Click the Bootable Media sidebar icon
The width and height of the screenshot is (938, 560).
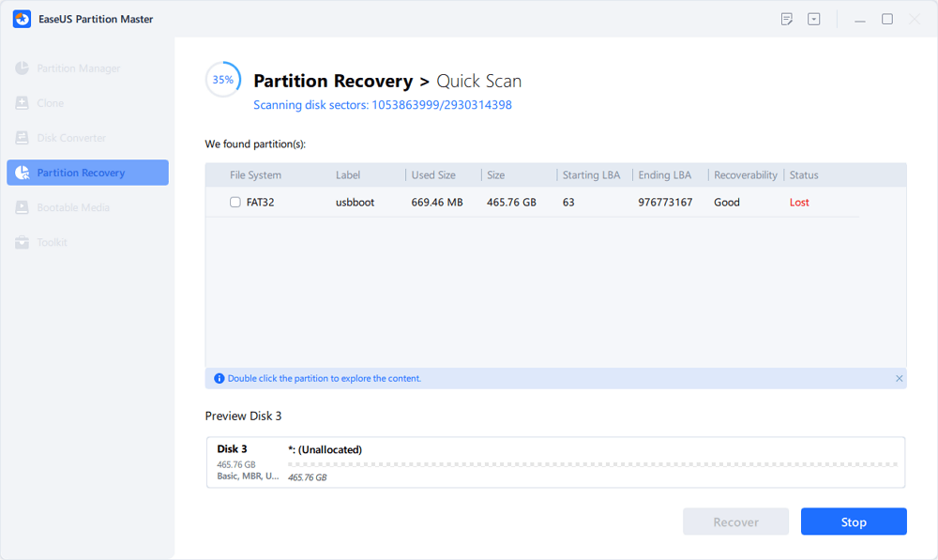23,207
